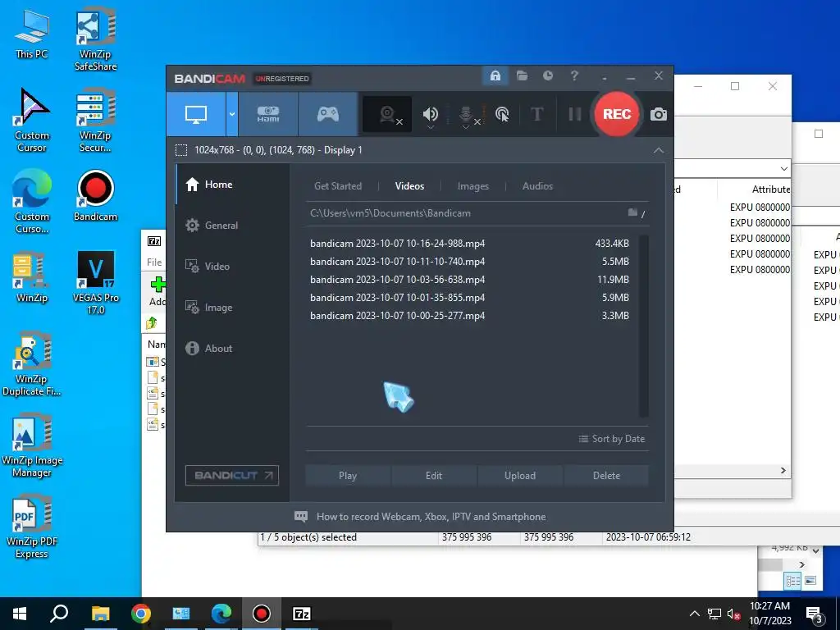
Task: Click the Delete button
Action: [x=606, y=476]
